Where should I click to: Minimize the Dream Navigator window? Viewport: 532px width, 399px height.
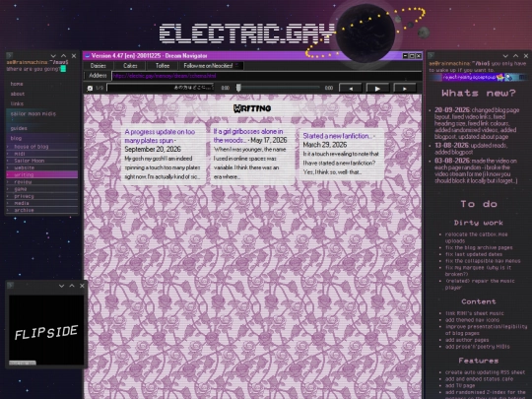[x=405, y=55]
